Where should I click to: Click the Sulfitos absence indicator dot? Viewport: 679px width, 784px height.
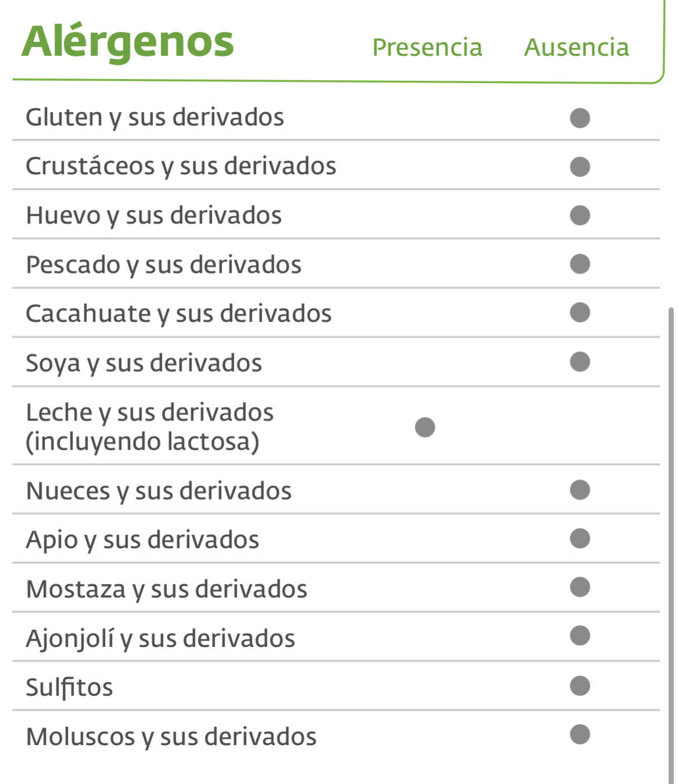tap(580, 686)
